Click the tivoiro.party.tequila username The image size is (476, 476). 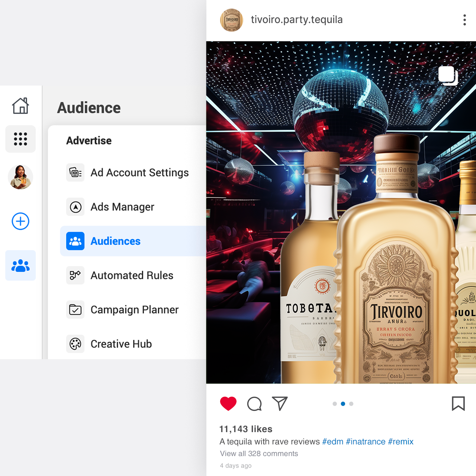click(297, 20)
